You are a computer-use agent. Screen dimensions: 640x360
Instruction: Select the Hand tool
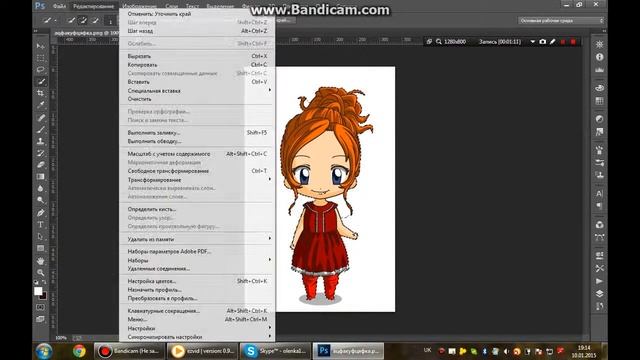[40, 261]
